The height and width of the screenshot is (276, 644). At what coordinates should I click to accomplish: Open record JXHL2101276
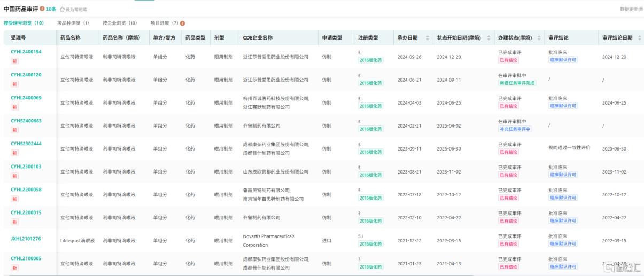pos(26,239)
